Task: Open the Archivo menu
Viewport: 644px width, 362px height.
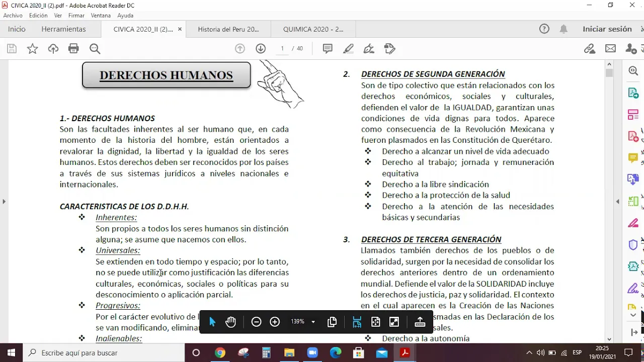Action: point(13,16)
